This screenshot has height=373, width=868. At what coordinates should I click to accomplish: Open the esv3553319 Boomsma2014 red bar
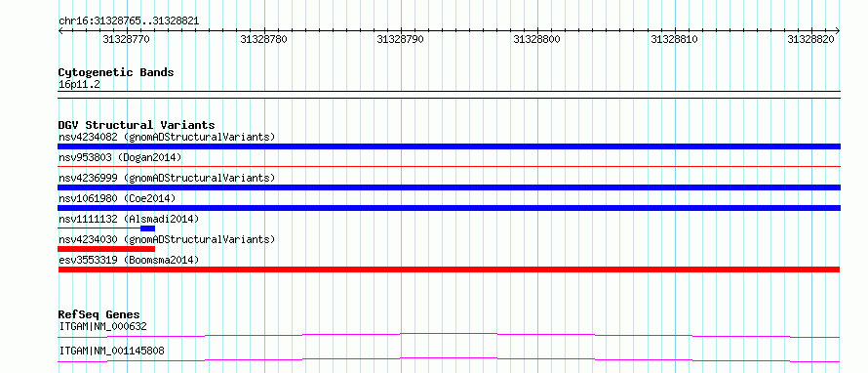449,269
